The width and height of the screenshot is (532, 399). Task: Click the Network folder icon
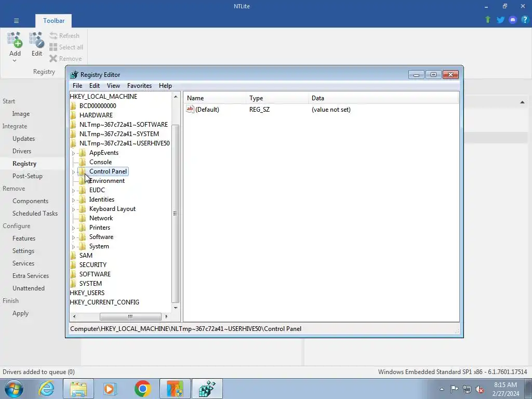pos(82,218)
